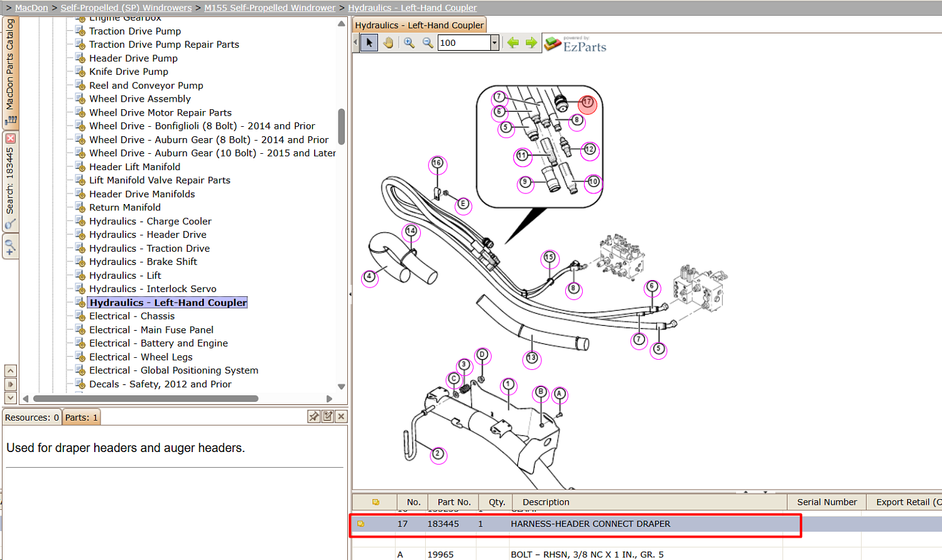Click note icon on row 183445

[x=360, y=524]
